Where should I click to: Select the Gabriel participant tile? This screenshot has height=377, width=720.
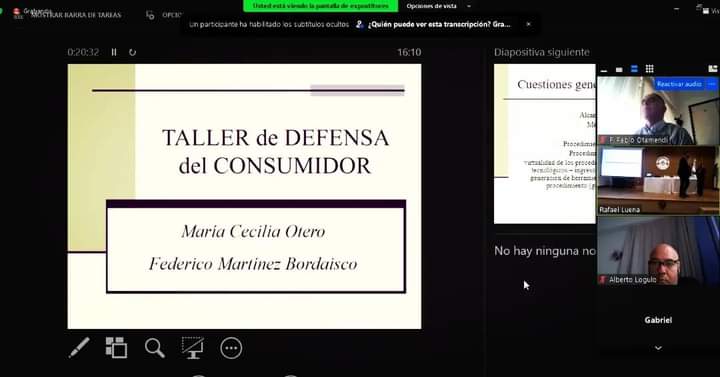[658, 320]
